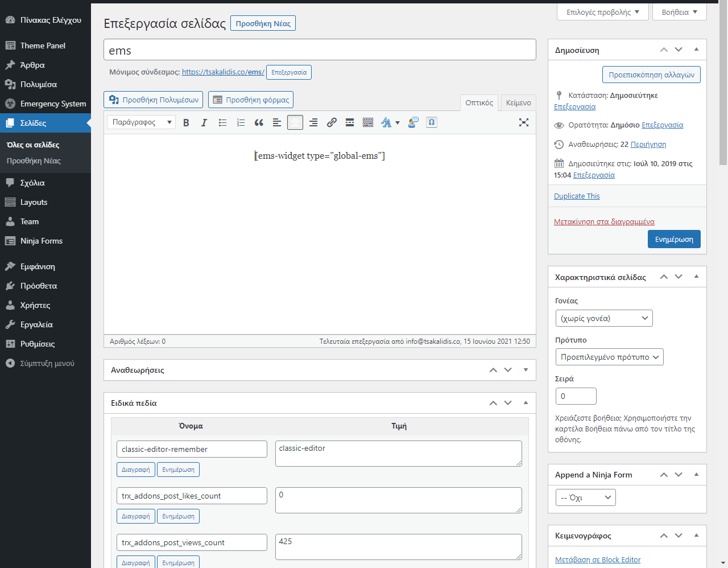
Task: Switch to Κείμενο text editor tab
Action: coord(519,102)
